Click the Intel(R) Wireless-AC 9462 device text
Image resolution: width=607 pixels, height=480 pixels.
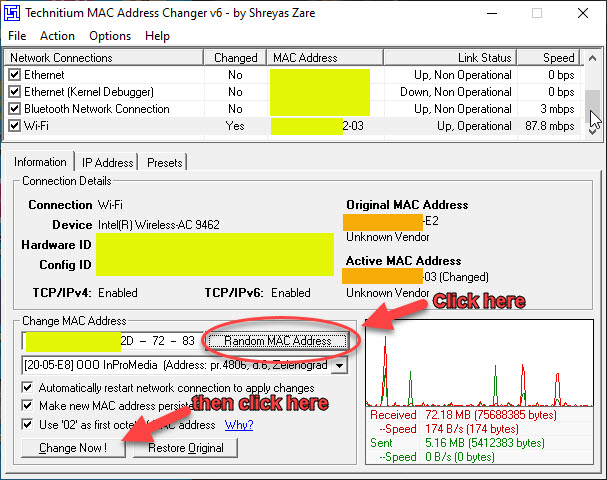tap(159, 225)
